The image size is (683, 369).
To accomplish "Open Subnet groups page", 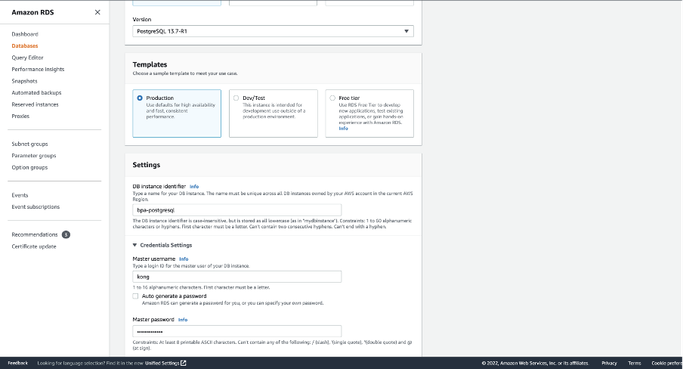I will point(30,144).
